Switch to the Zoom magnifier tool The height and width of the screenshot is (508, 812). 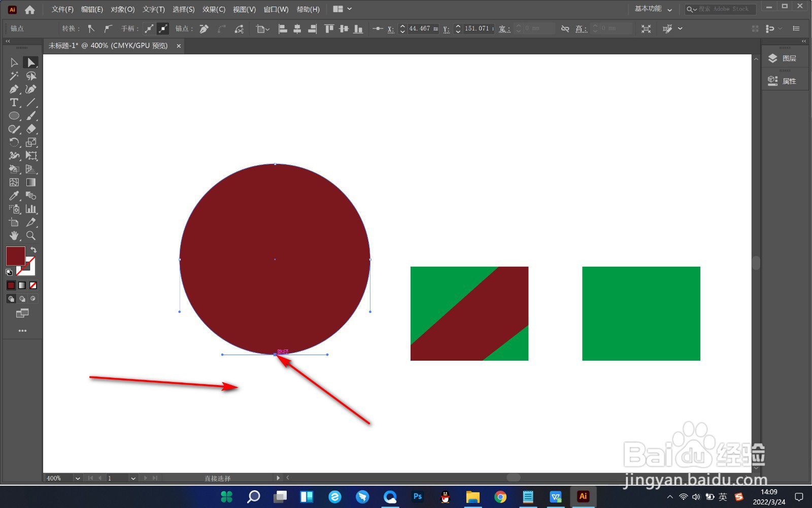point(31,236)
